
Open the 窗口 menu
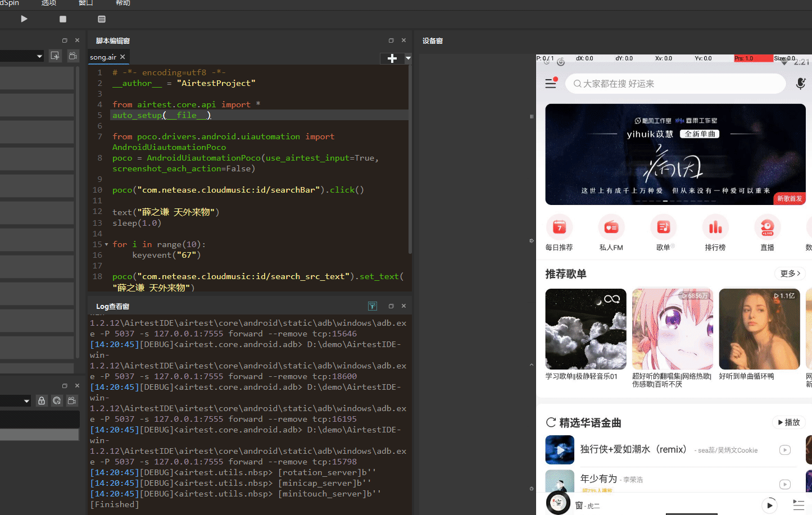pyautogui.click(x=86, y=3)
